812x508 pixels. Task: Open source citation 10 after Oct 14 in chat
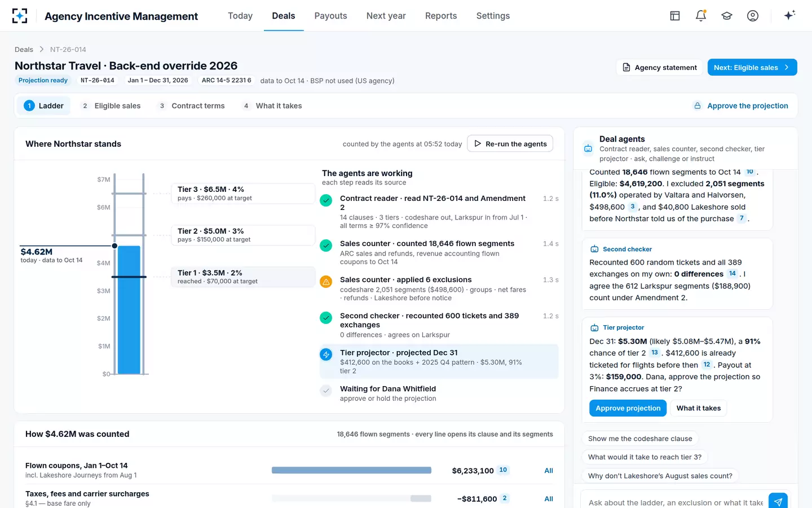pyautogui.click(x=749, y=172)
